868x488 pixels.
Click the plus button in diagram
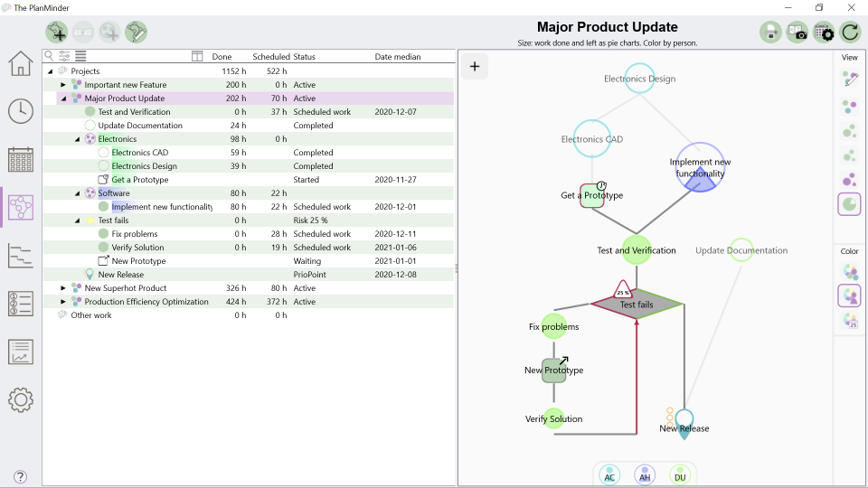(x=475, y=66)
